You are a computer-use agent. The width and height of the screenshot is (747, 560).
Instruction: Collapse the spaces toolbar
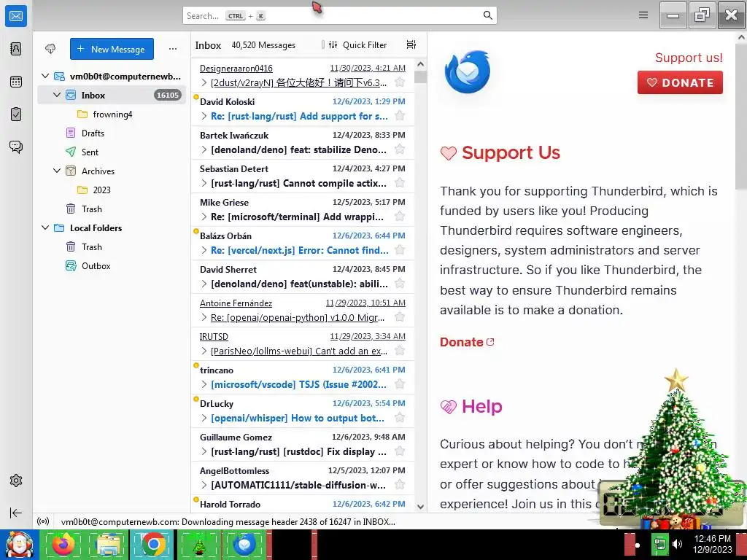[16, 513]
